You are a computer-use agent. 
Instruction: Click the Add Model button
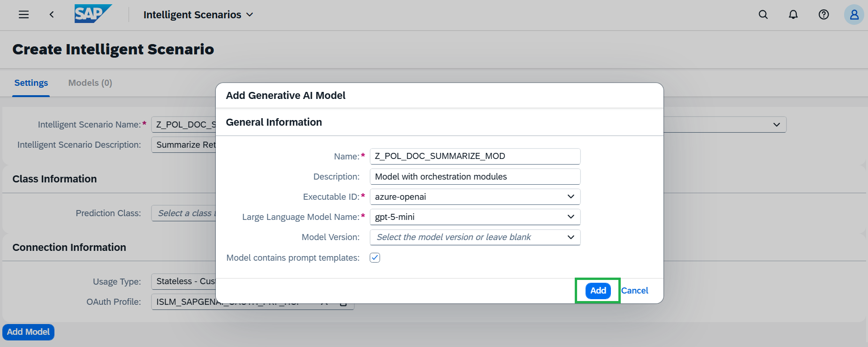coord(28,332)
